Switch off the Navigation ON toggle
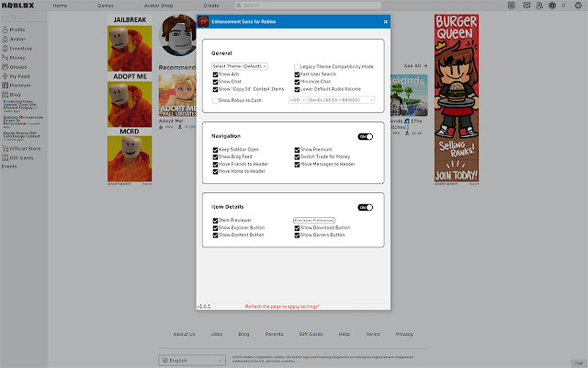 366,137
